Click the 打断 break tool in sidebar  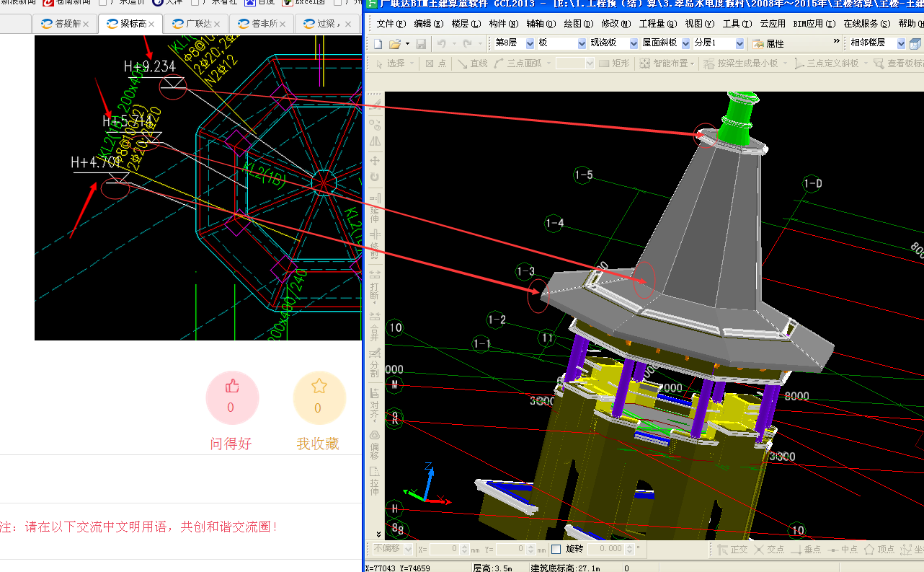click(375, 285)
